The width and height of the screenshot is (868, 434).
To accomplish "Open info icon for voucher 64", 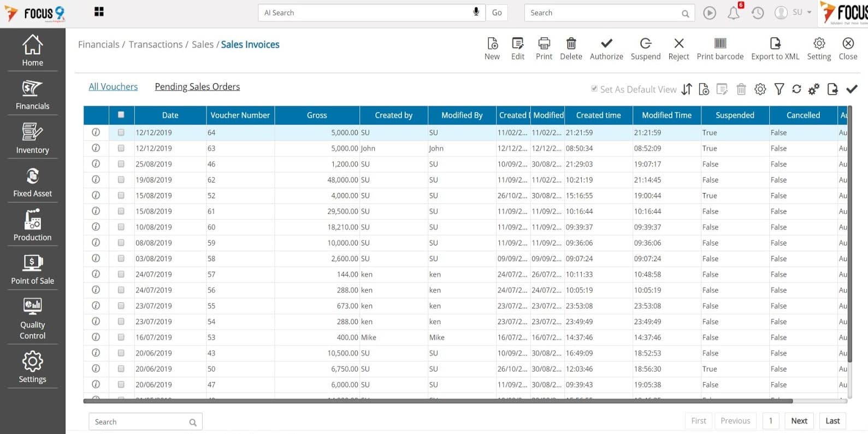I will tap(96, 132).
